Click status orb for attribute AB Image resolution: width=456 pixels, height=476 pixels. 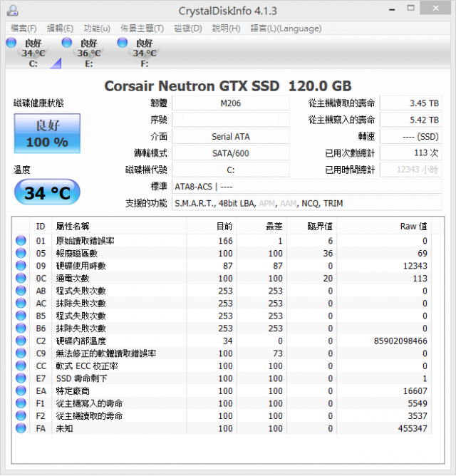pyautogui.click(x=21, y=291)
